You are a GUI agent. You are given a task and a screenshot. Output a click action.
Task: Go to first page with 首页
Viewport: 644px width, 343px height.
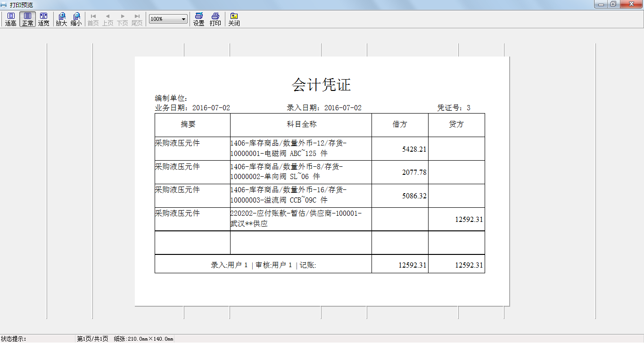point(93,19)
